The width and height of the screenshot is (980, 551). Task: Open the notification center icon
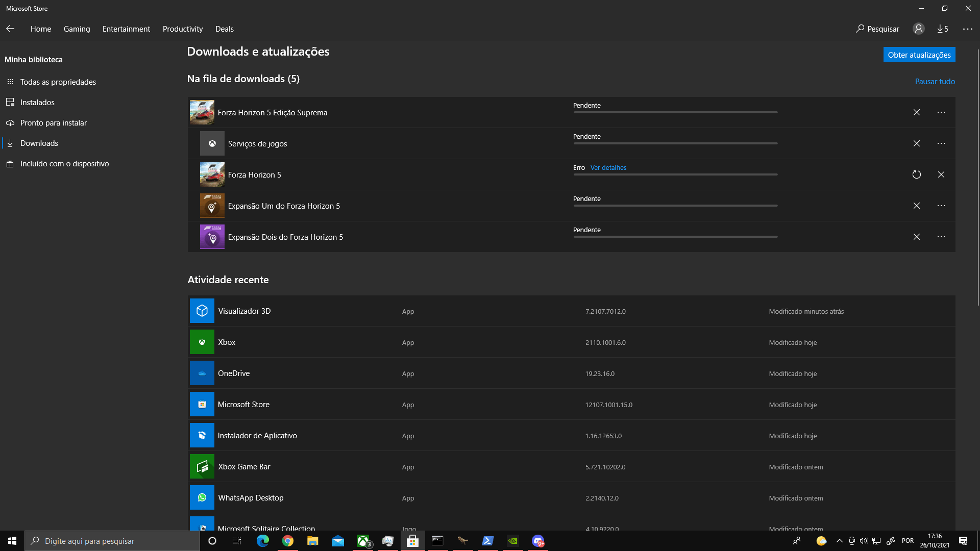click(x=963, y=541)
